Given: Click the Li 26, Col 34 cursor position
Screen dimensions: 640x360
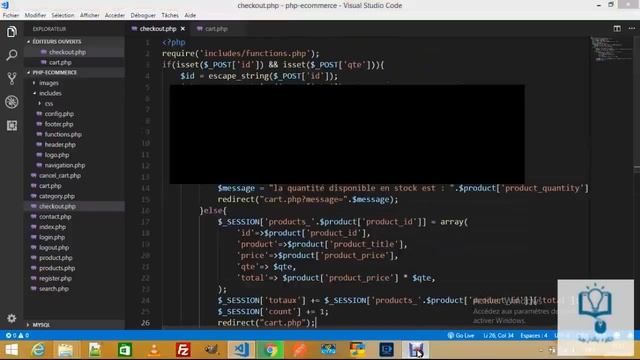Looking at the screenshot, I should [498, 336].
